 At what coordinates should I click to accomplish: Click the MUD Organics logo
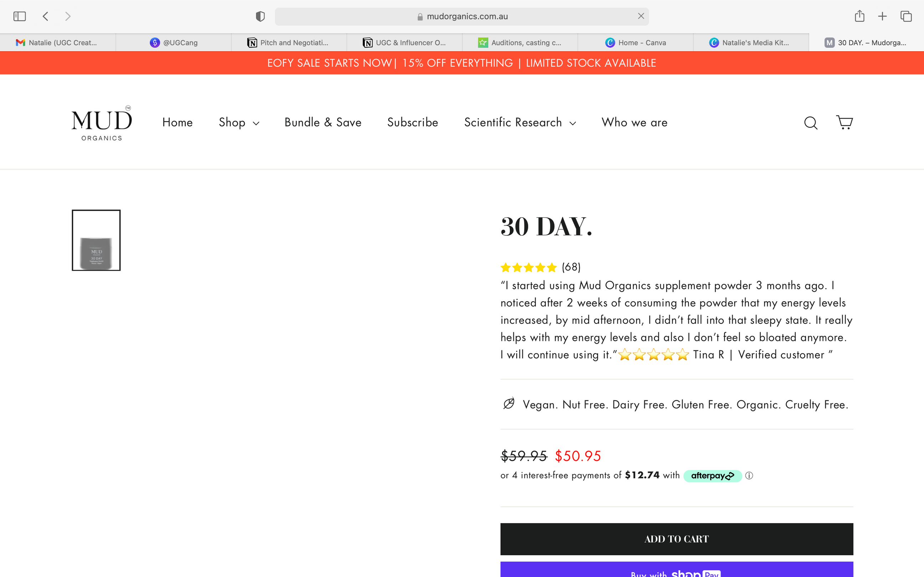point(102,123)
